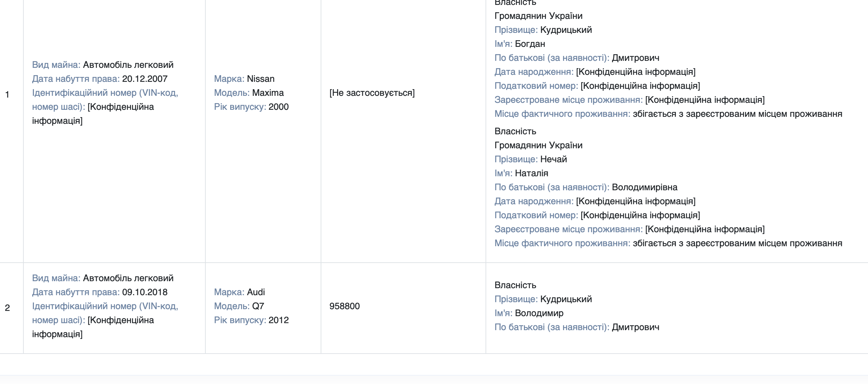The width and height of the screenshot is (868, 384).
Task: Click the Q7 model text
Action: pos(258,306)
